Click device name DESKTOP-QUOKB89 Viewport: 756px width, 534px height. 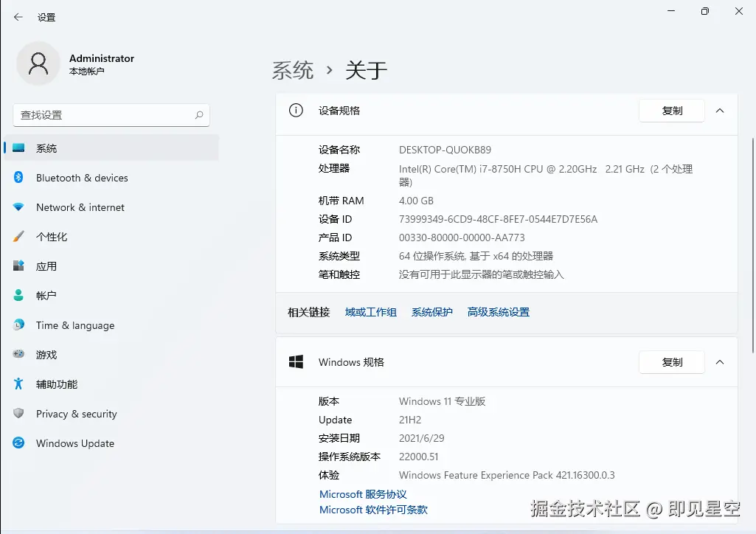(445, 150)
